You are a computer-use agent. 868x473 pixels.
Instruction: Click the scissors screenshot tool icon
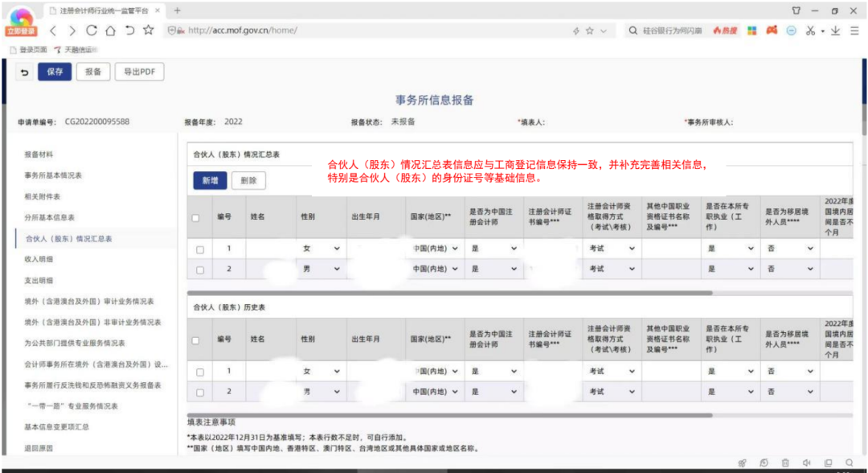(x=810, y=31)
